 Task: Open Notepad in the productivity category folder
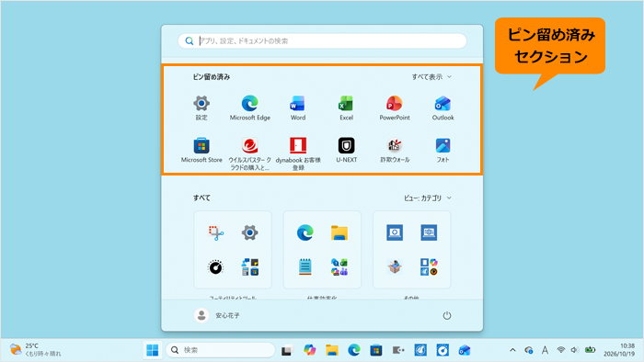coord(305,267)
